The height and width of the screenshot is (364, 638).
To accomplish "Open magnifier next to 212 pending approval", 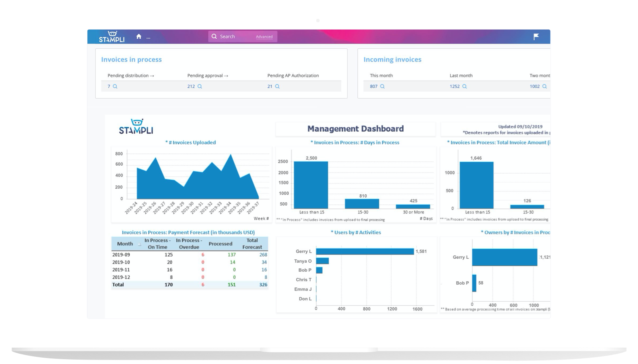I will pos(200,86).
